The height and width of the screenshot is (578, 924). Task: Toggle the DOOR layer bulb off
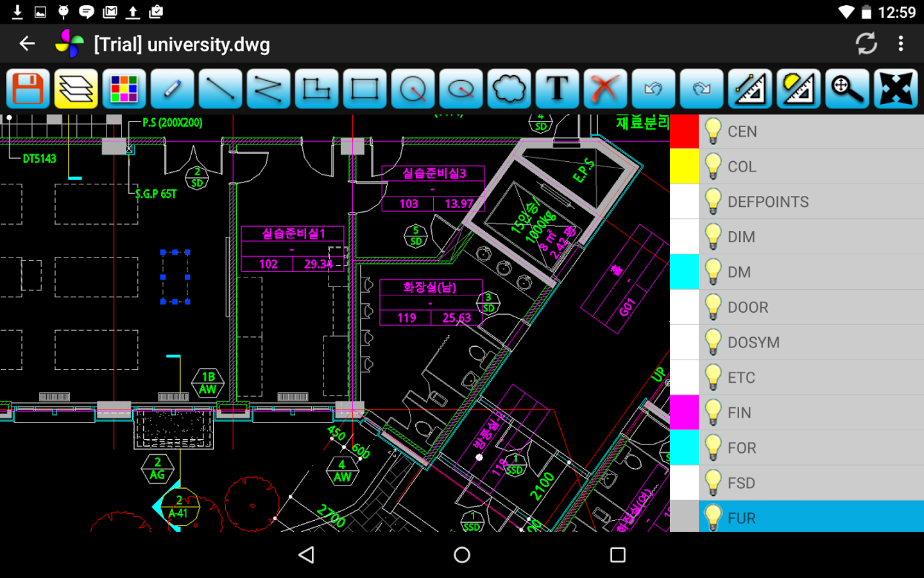click(713, 307)
